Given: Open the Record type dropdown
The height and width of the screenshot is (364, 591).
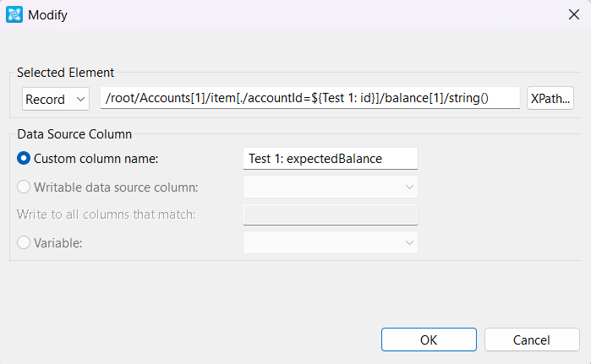Looking at the screenshot, I should tap(56, 99).
